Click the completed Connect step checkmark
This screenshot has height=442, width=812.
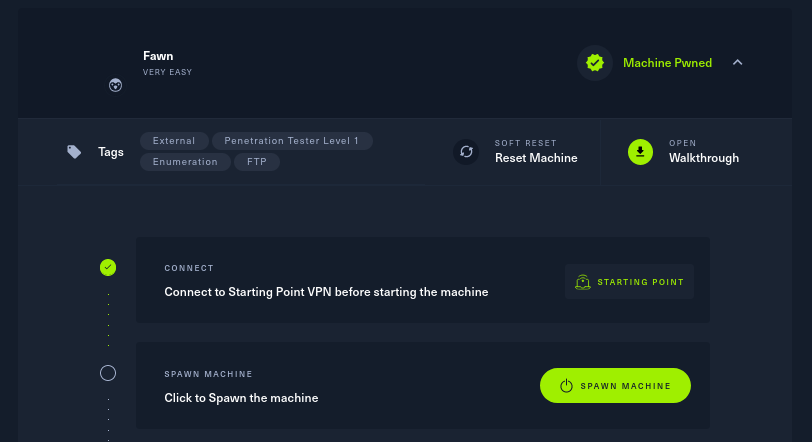click(108, 267)
